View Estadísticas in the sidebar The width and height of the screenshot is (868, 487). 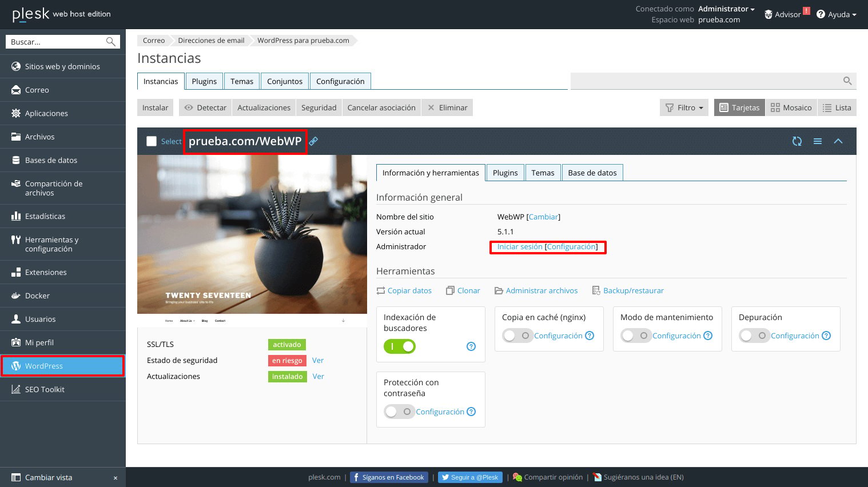(62, 216)
